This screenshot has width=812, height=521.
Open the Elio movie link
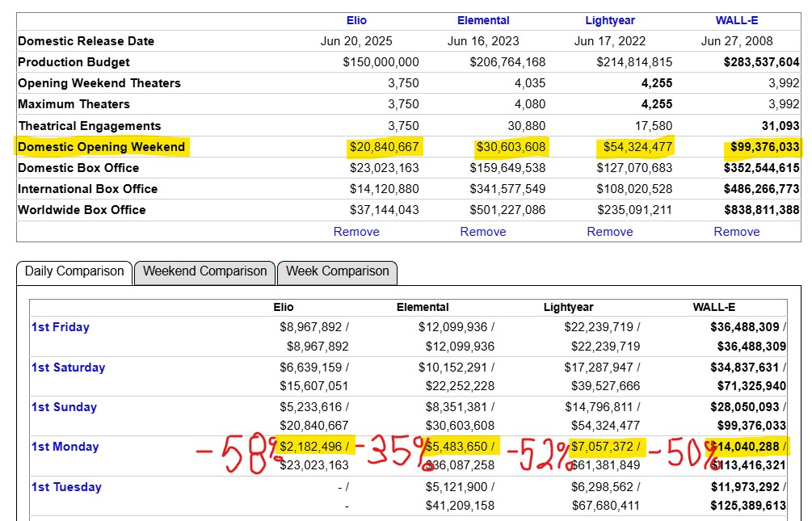pyautogui.click(x=356, y=20)
